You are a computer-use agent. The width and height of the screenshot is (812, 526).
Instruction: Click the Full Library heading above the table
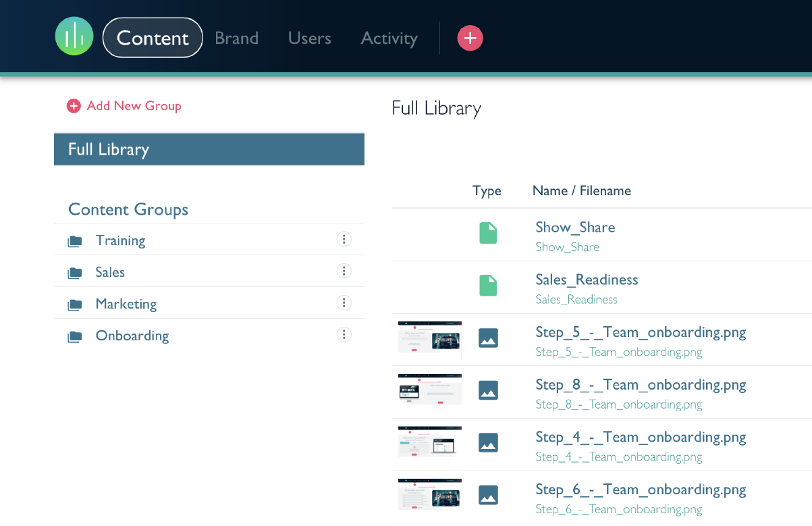436,109
